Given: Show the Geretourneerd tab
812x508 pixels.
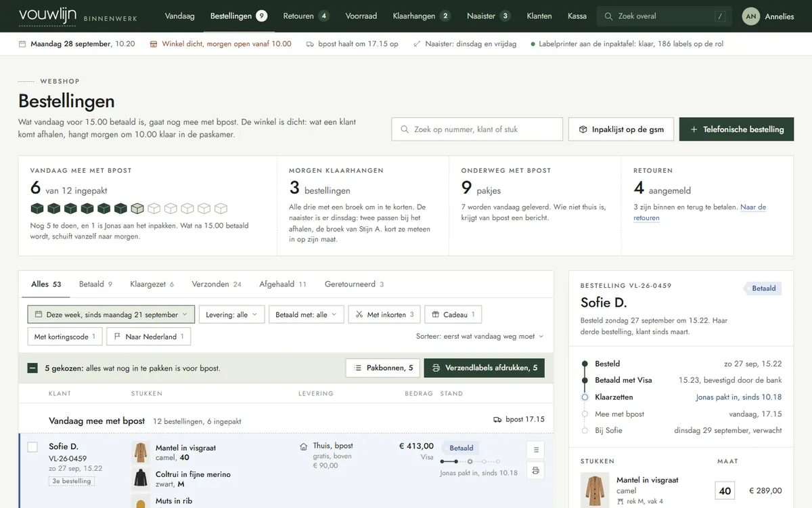Looking at the screenshot, I should pos(355,284).
